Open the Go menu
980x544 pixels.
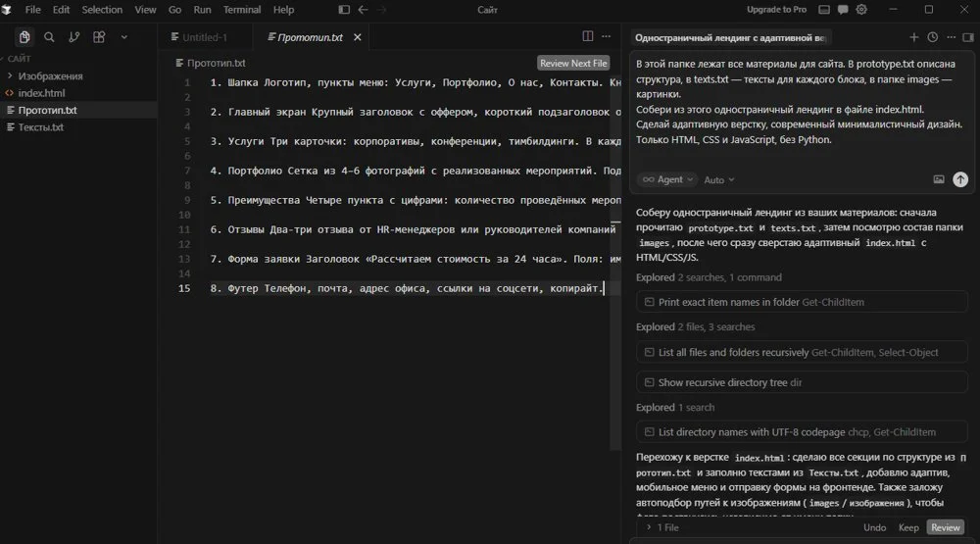175,10
